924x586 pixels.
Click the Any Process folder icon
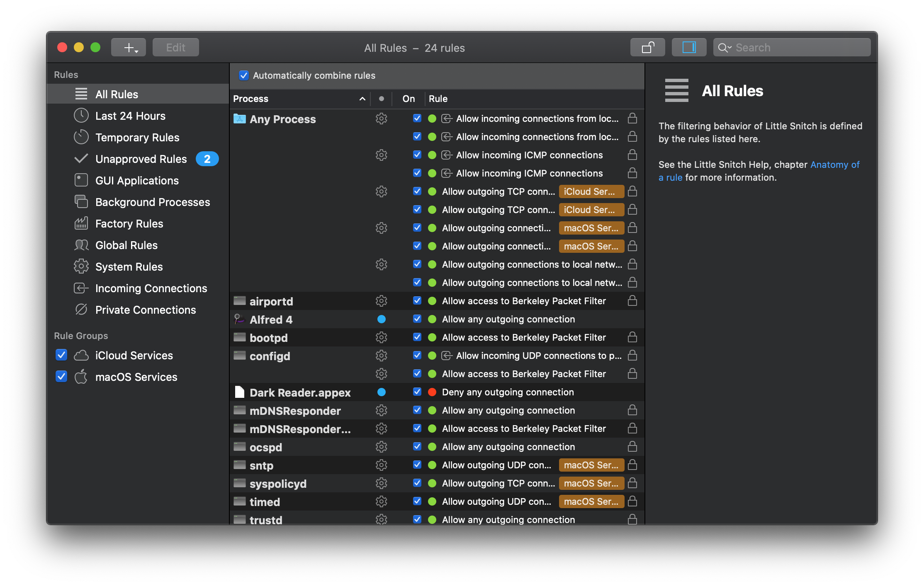[239, 119]
